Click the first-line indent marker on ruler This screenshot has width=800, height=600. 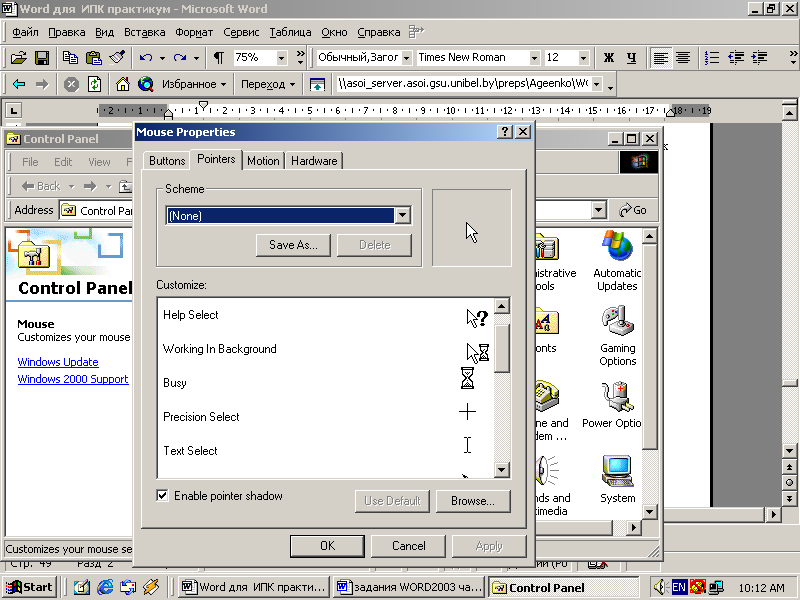(x=204, y=105)
